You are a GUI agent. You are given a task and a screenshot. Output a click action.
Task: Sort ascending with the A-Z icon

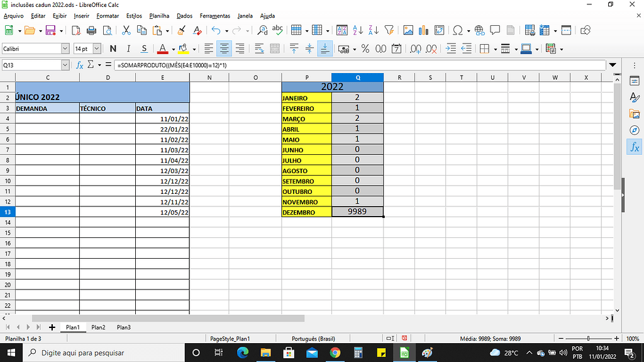[x=358, y=30]
